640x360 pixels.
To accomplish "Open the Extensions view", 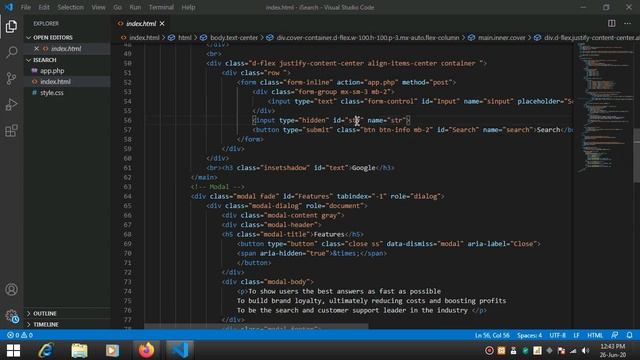I will (x=11, y=131).
